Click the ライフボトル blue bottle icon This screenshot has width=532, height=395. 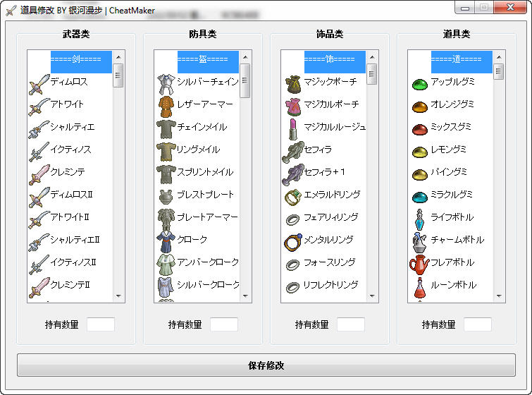[x=419, y=218]
